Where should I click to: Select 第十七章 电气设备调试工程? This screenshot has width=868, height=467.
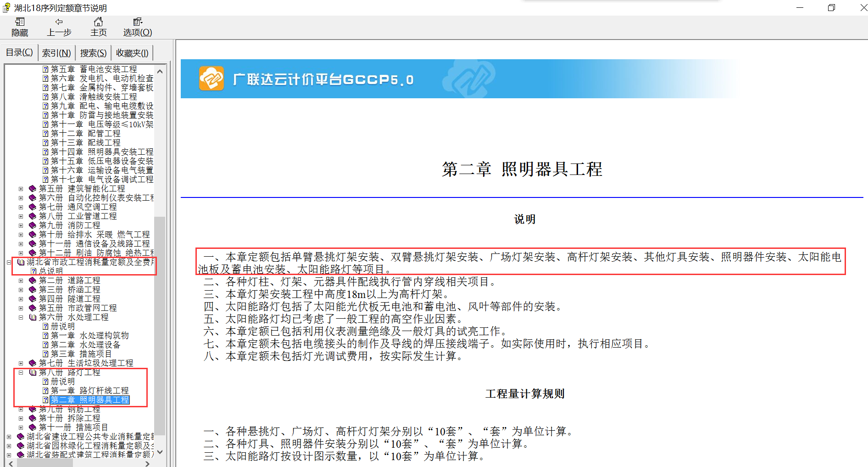(102, 180)
